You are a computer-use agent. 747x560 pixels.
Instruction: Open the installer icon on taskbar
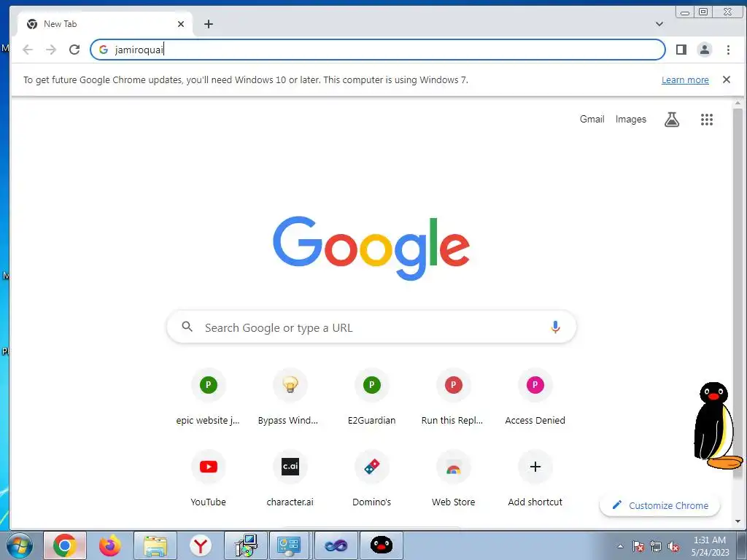tap(246, 545)
